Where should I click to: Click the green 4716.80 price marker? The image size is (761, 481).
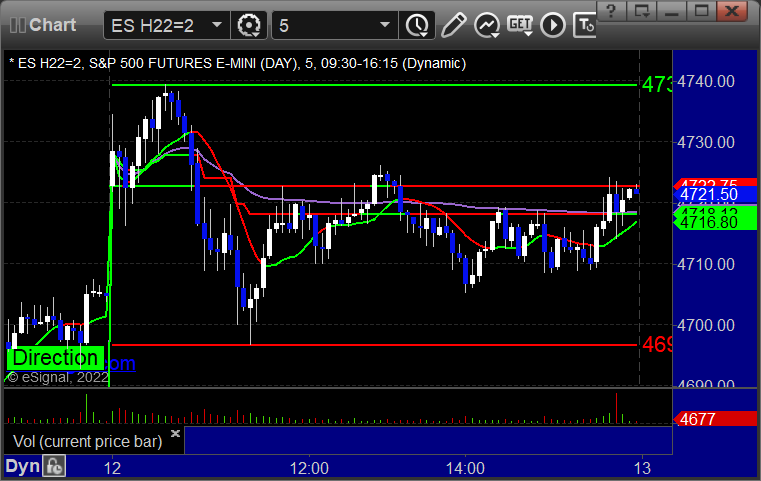coord(715,222)
